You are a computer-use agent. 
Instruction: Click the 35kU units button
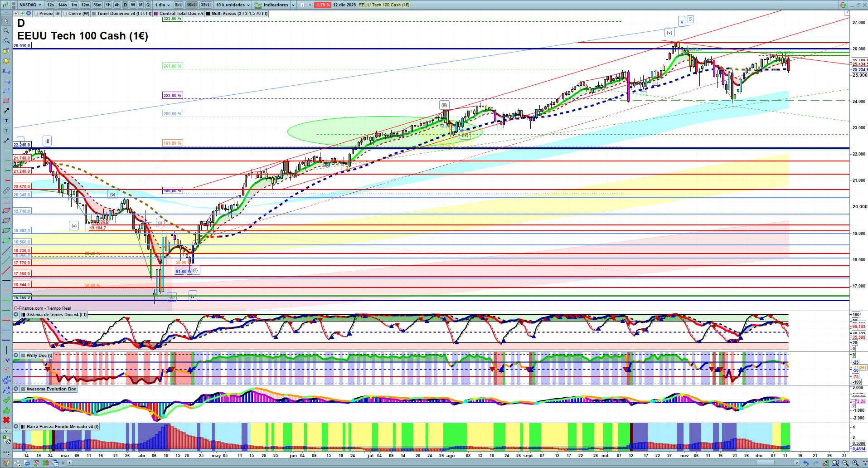click(x=206, y=5)
